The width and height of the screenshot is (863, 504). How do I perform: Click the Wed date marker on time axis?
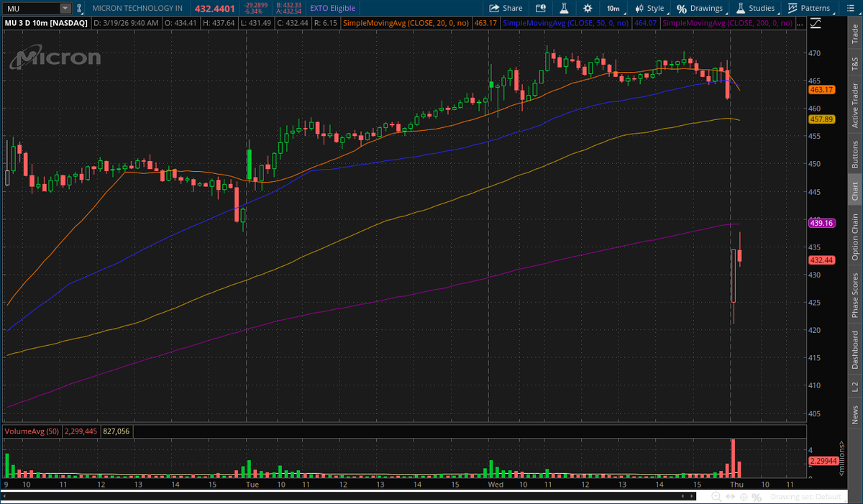(x=495, y=485)
